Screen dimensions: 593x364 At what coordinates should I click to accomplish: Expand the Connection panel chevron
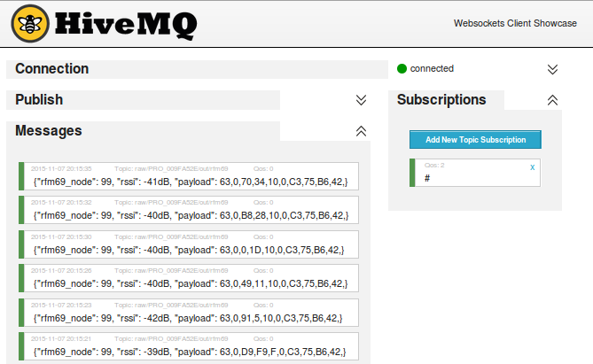(552, 69)
